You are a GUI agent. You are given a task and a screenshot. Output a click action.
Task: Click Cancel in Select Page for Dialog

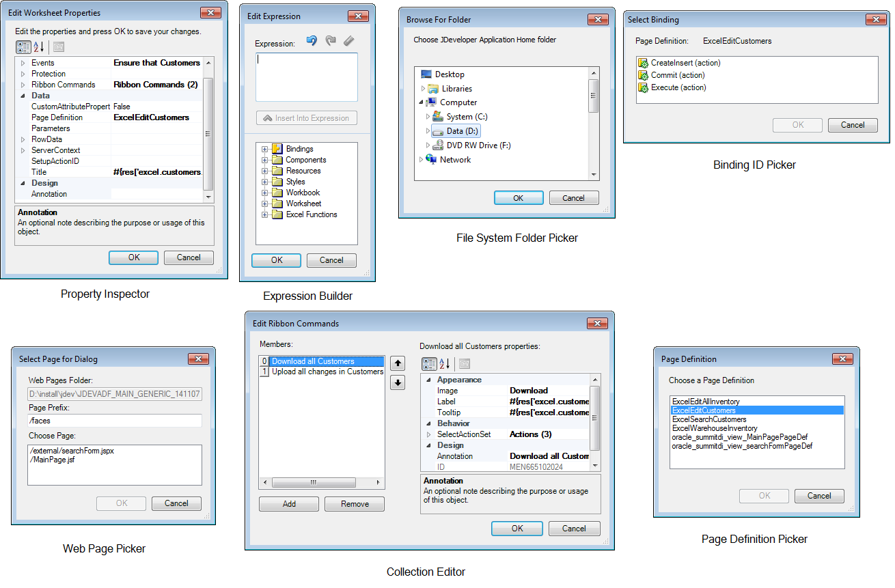(176, 503)
